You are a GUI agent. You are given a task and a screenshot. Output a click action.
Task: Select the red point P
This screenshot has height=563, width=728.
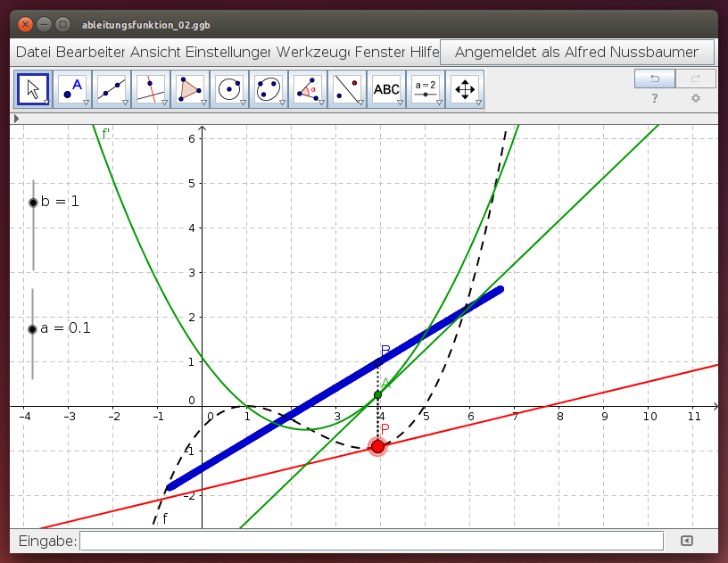coord(378,446)
